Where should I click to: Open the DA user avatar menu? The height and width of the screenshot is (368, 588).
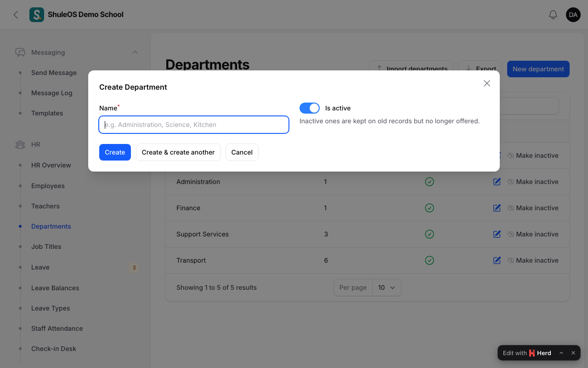573,15
